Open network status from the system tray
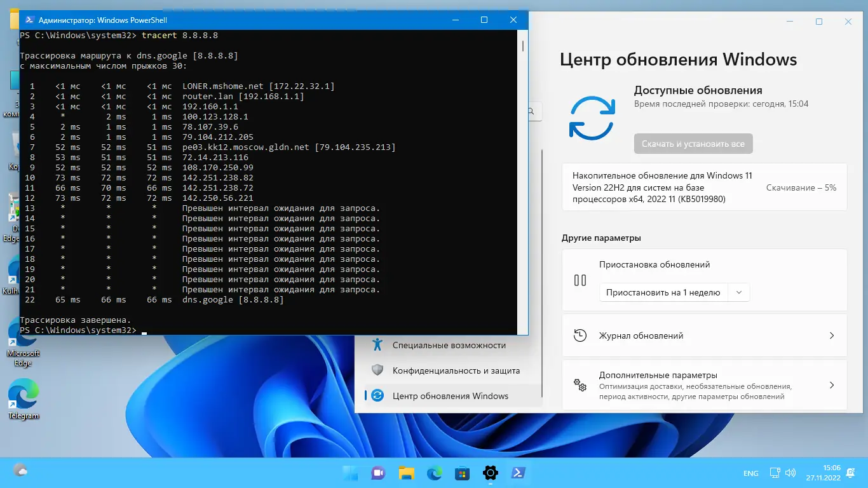 coord(775,473)
